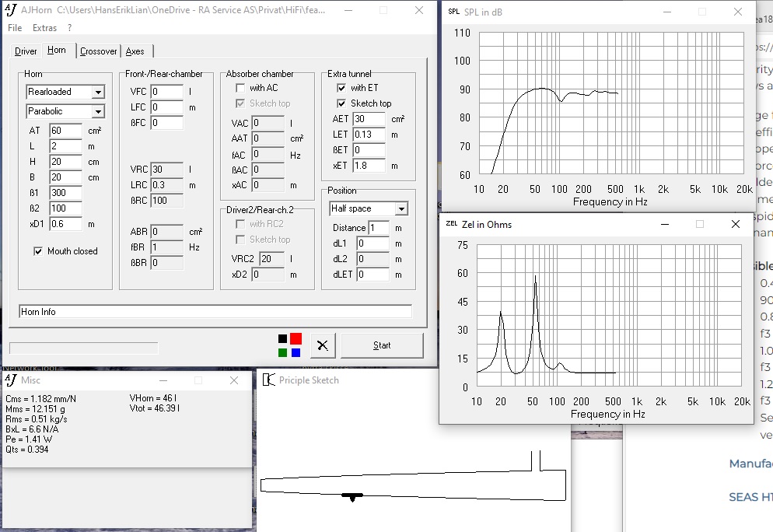The width and height of the screenshot is (773, 532).
Task: Click the xD1 driver position field
Action: coord(65,224)
